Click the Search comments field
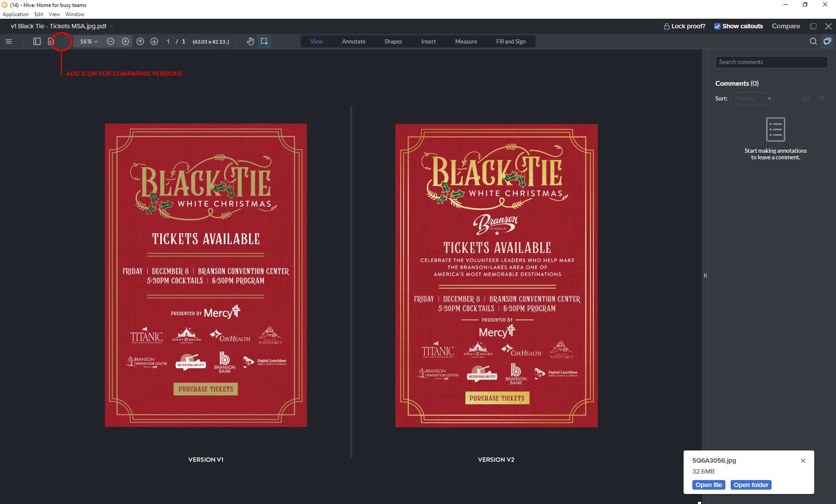The height and width of the screenshot is (504, 836). coord(771,62)
